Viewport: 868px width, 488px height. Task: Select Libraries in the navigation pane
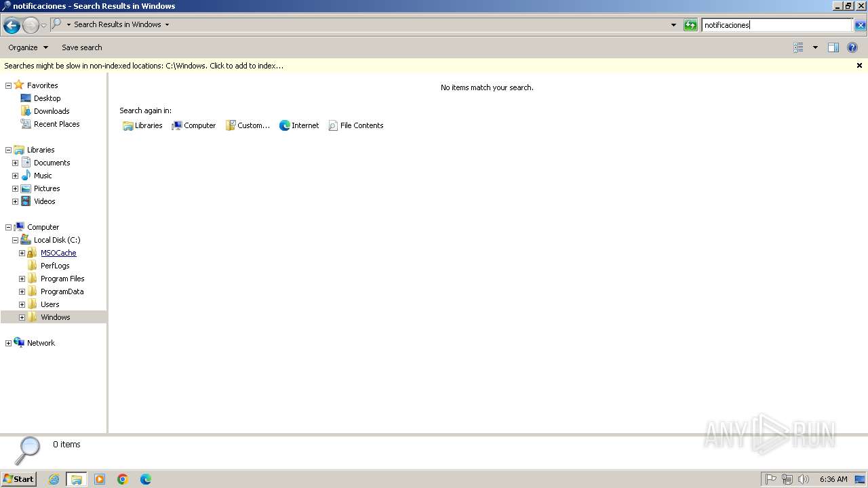pos(41,150)
